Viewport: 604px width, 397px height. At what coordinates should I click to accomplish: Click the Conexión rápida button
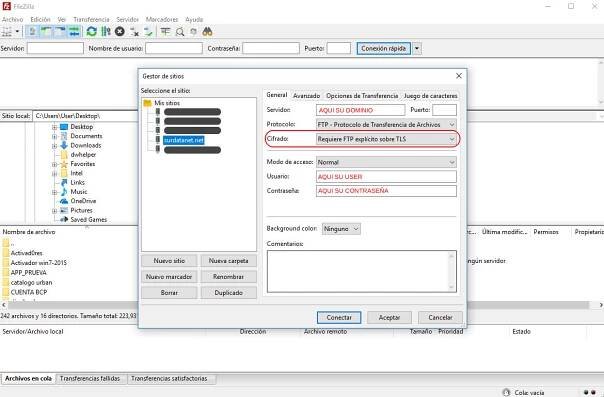384,49
